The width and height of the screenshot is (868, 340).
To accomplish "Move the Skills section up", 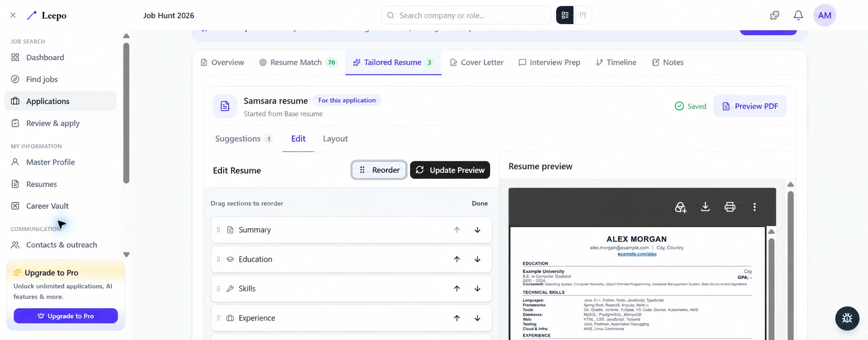I will pyautogui.click(x=457, y=289).
